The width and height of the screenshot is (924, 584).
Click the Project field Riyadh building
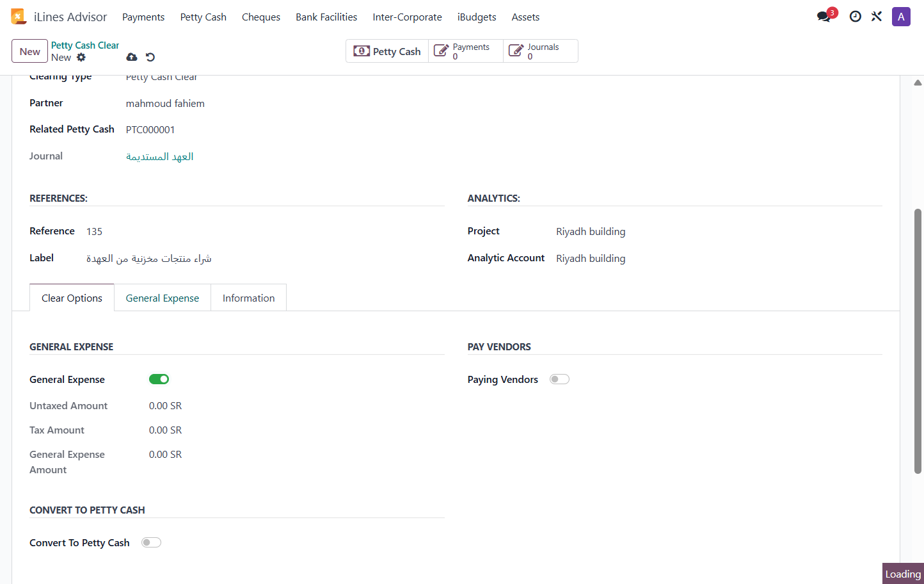click(591, 232)
